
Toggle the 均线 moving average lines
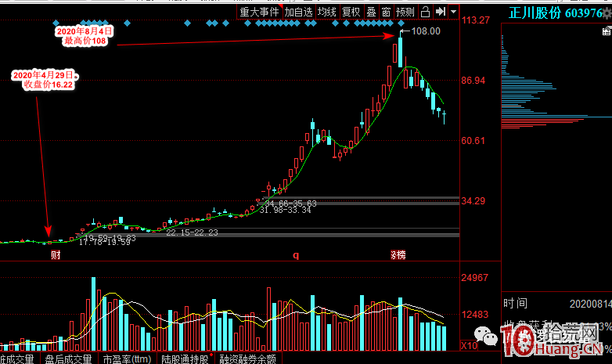[326, 12]
